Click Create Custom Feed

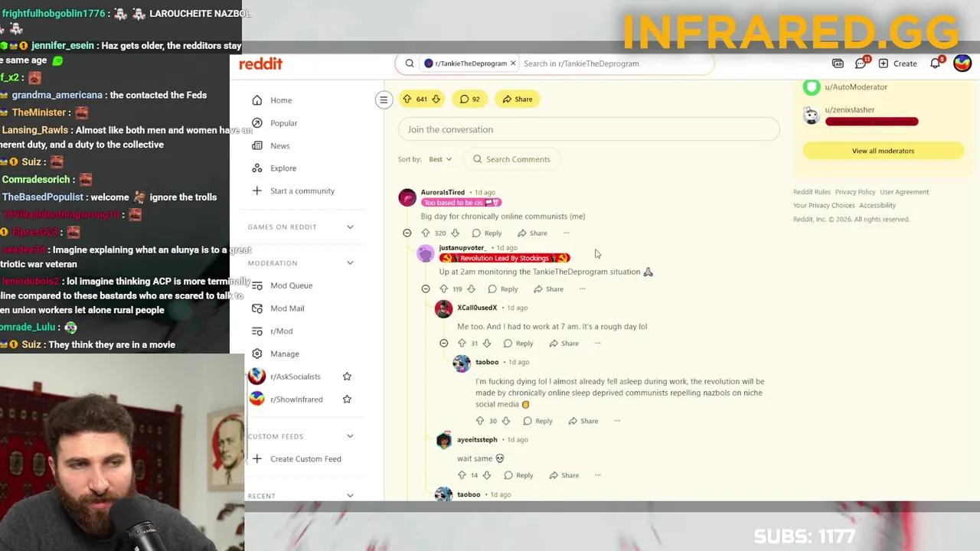pos(305,459)
